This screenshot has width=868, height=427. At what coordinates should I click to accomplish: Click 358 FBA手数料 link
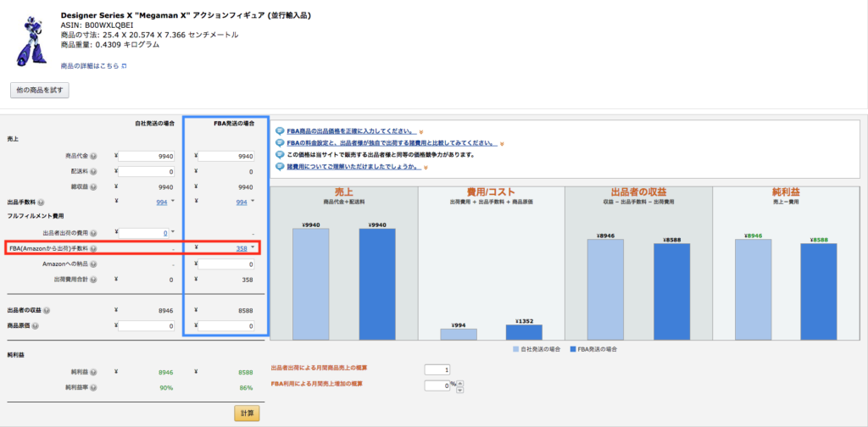[x=242, y=249]
